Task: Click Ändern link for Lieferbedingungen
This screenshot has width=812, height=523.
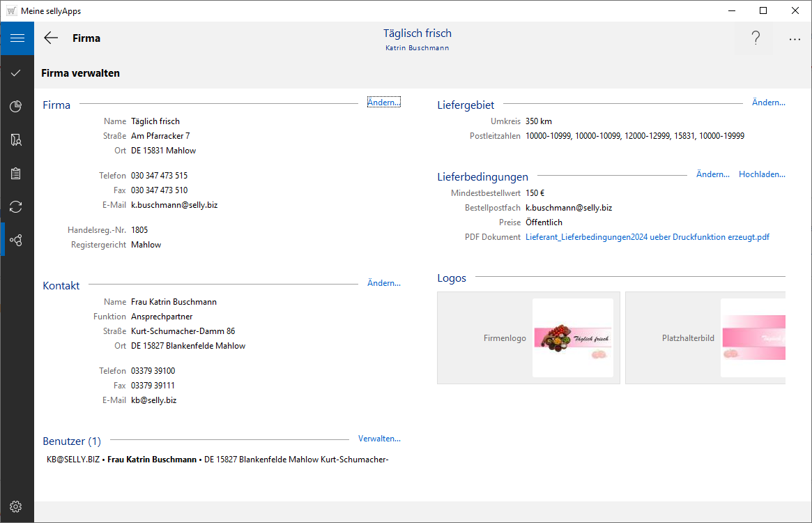Action: tap(712, 174)
